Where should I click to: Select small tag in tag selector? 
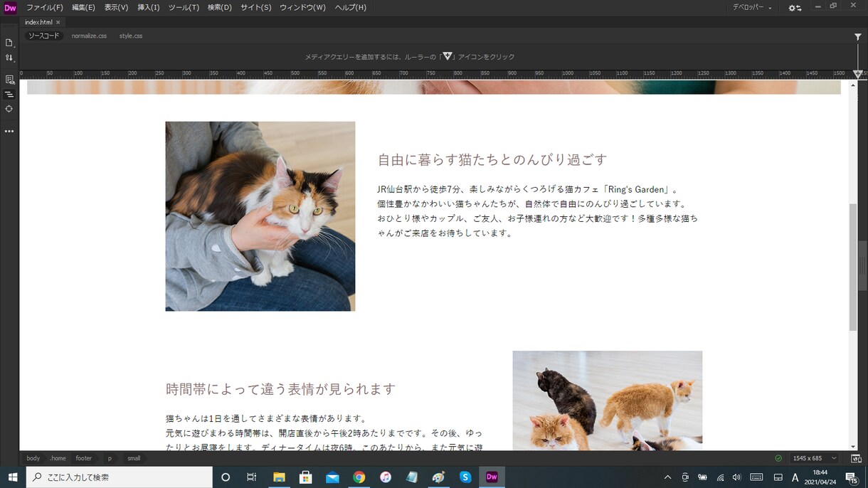tap(134, 459)
